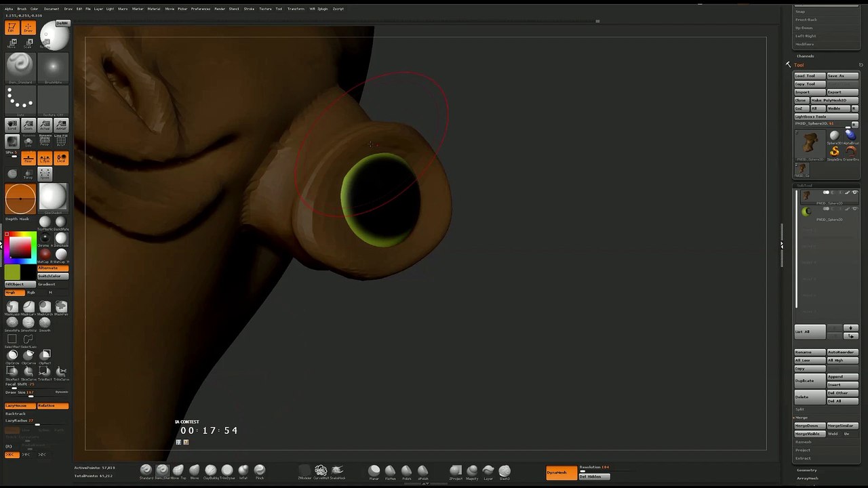Hide the first subtool with eye icon
868x488 pixels.
854,192
